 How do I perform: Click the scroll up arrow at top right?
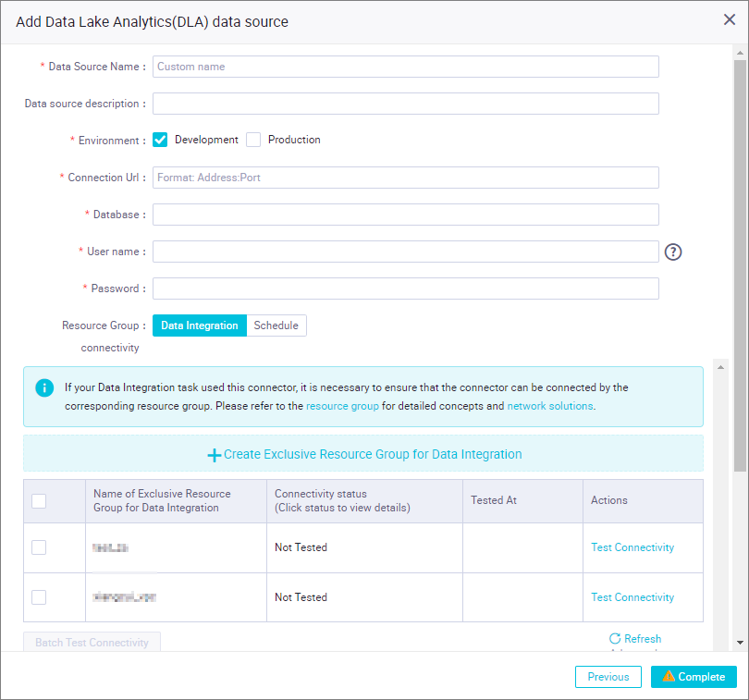(x=740, y=53)
